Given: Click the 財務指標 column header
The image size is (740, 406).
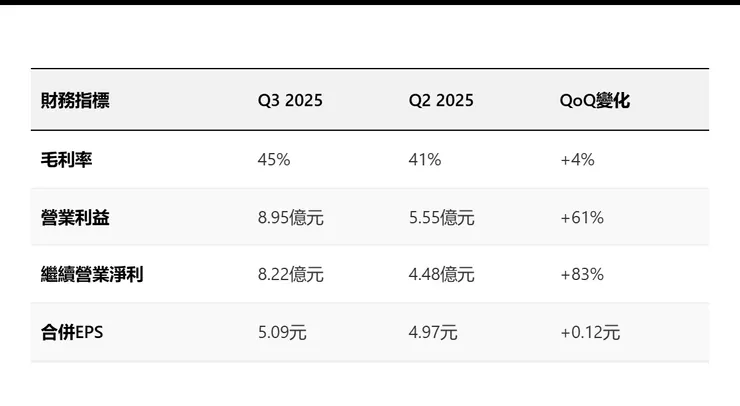Looking at the screenshot, I should coord(75,100).
